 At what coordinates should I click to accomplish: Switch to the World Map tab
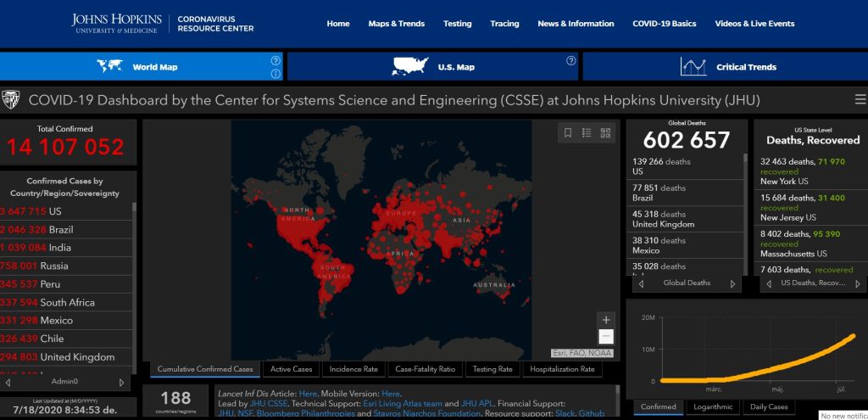[x=142, y=66]
